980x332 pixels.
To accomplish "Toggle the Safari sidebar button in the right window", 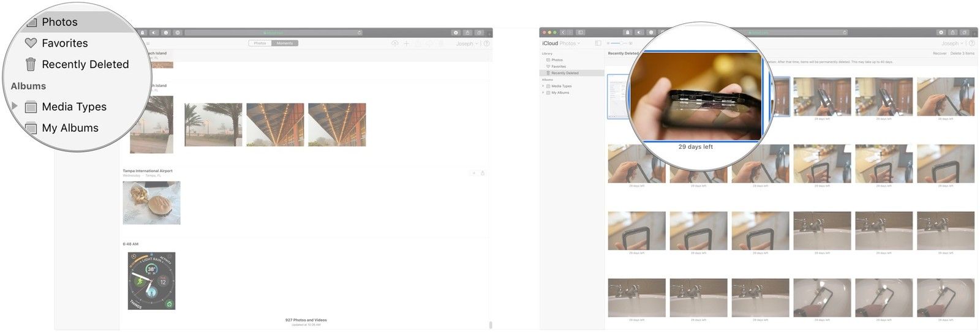I will point(581,32).
